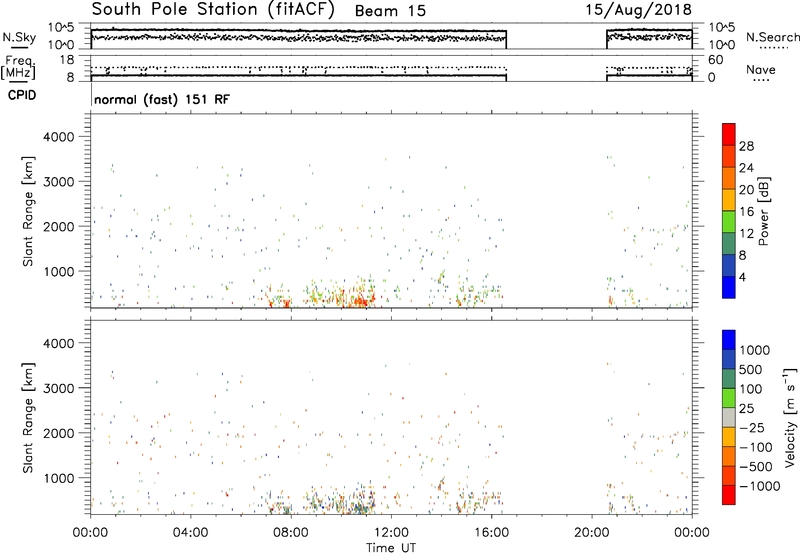Pick the blue top segment of Velocity colorbar
The height and width of the screenshot is (554, 800).
tap(729, 340)
